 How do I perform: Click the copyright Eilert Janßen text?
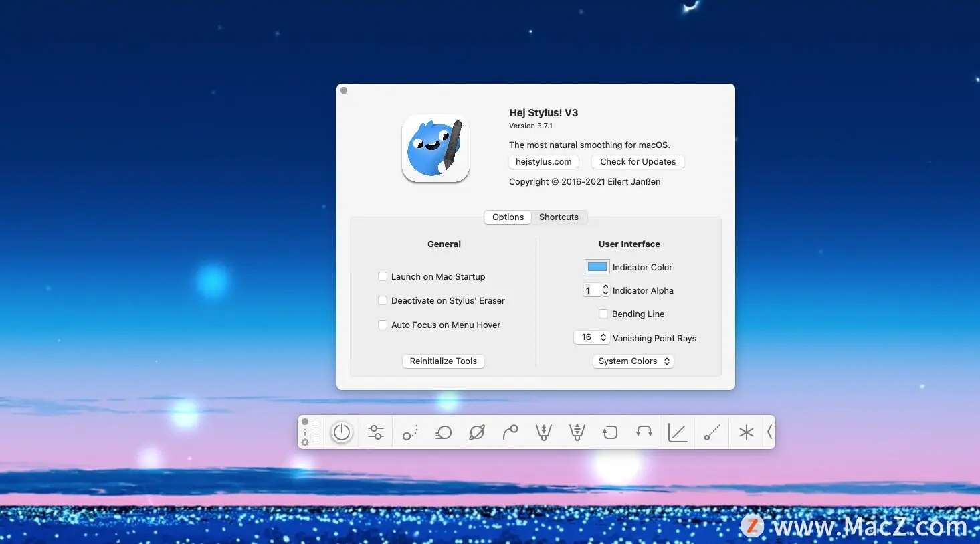[x=585, y=182]
